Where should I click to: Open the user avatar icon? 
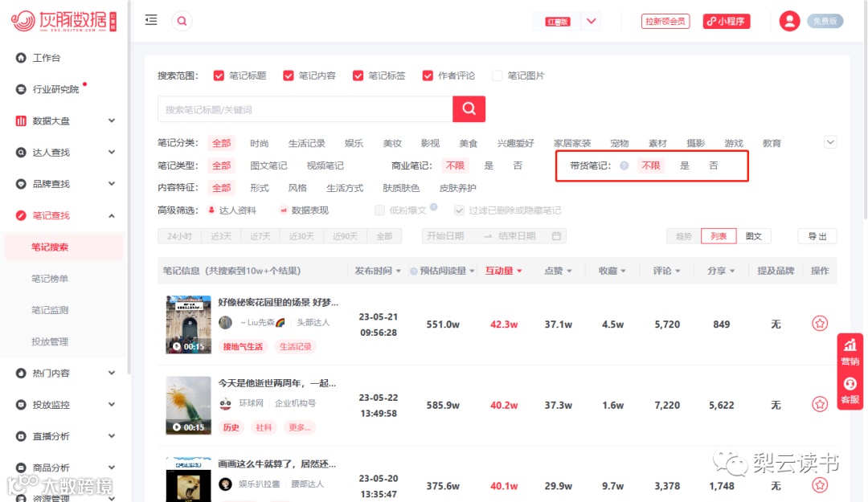pyautogui.click(x=789, y=21)
